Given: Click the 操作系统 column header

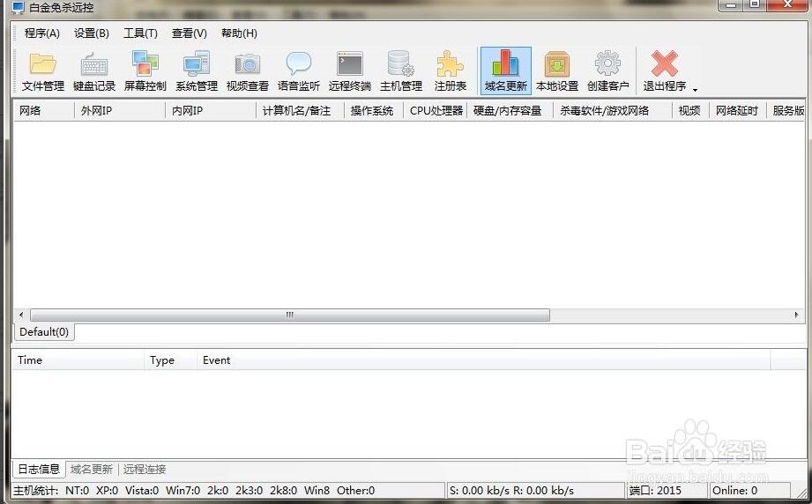Looking at the screenshot, I should pos(372,111).
